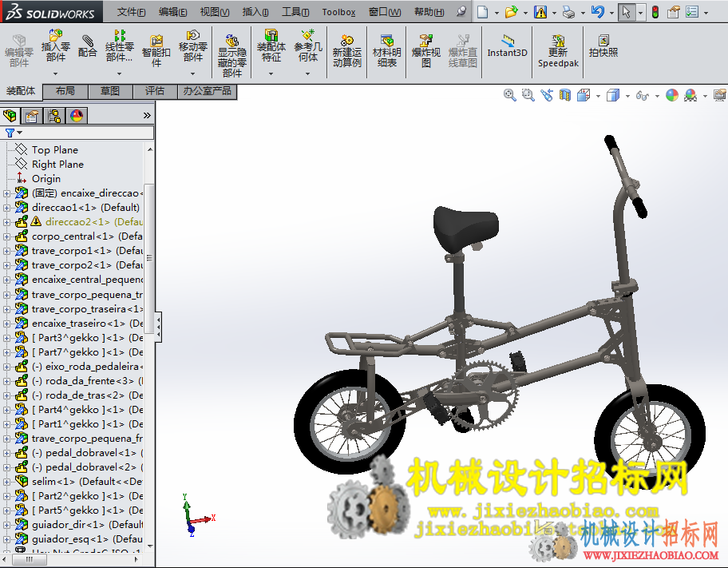Click the tree filter funnel icon
Image resolution: width=728 pixels, height=568 pixels.
pos(10,133)
